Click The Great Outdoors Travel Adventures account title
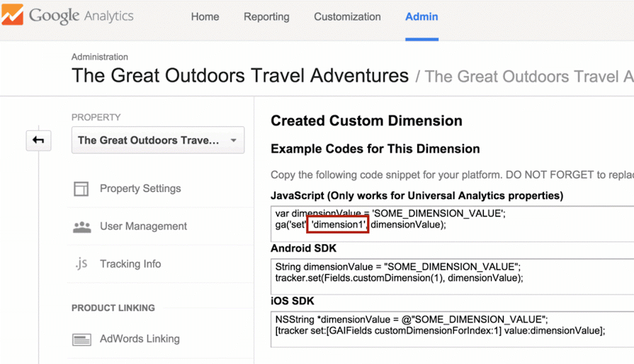Viewport: 634px width, 364px height. (x=240, y=76)
